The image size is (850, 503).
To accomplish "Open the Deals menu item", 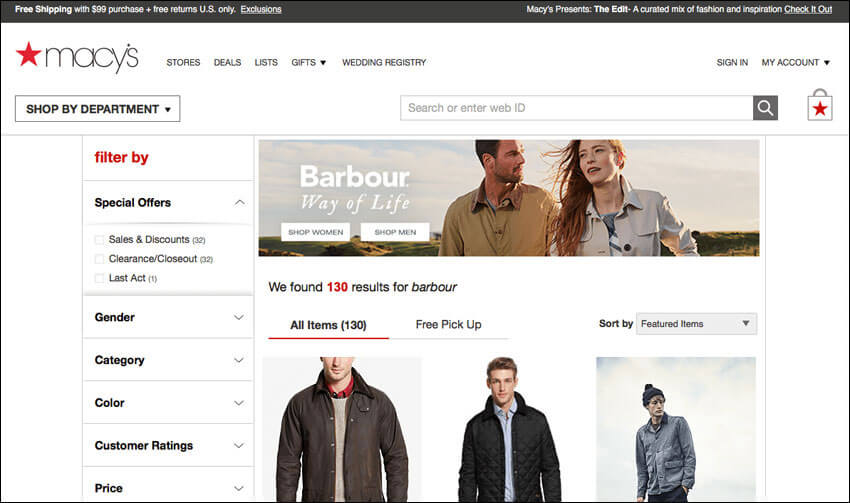I will (227, 62).
